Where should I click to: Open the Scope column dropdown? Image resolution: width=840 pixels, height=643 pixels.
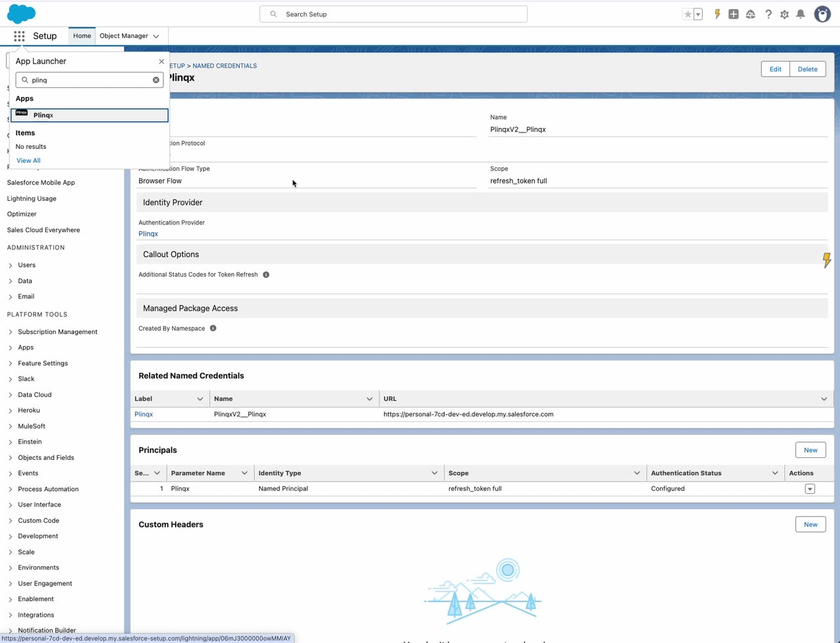(x=637, y=473)
